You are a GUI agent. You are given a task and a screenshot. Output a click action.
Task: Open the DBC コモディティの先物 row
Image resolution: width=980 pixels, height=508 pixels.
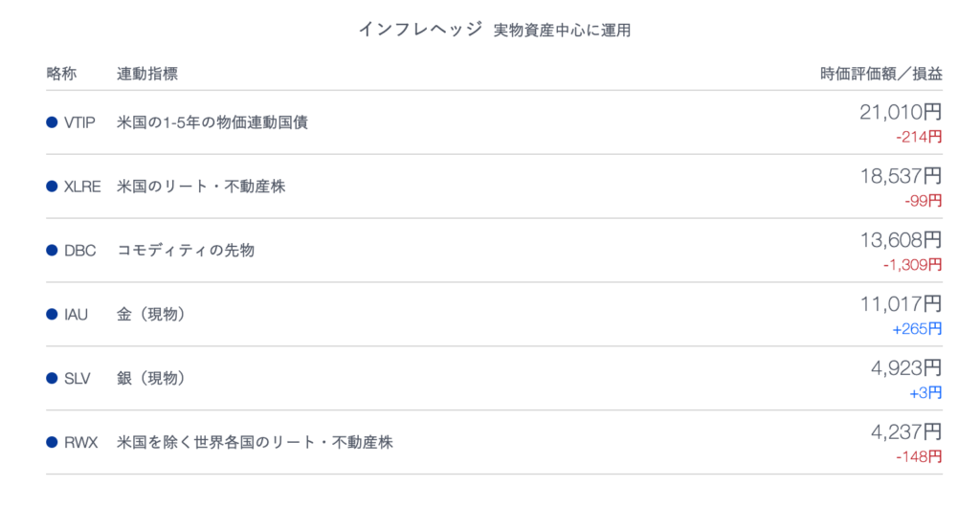[494, 251]
